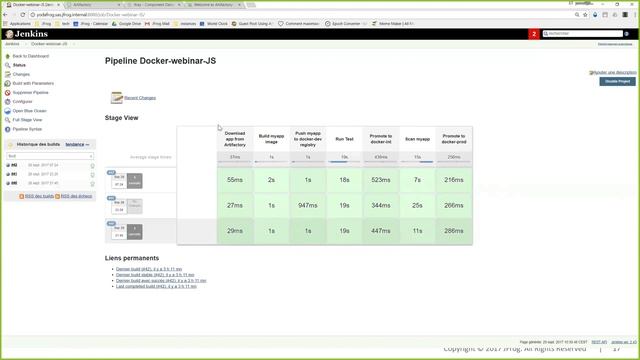The image size is (640, 360).
Task: Click the Dernier build avec succès permalink
Action: [x=161, y=280]
